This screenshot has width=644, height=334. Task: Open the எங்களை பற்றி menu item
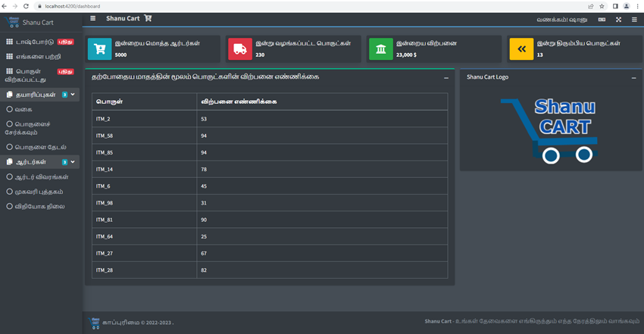40,56
